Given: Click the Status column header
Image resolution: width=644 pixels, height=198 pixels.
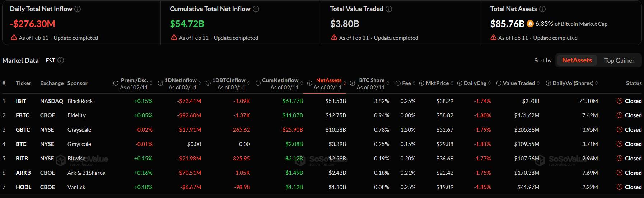Looking at the screenshot, I should tap(634, 83).
